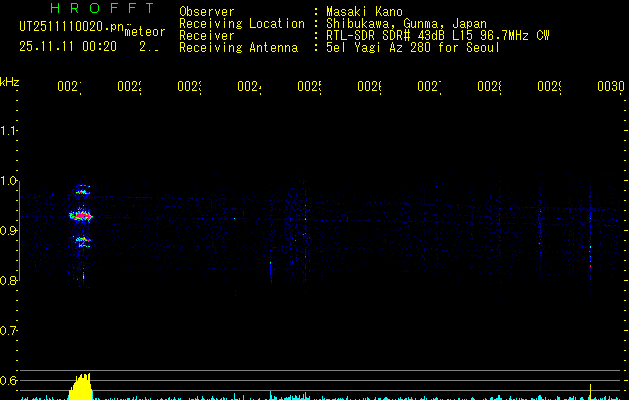Screen dimensions: 629x400
Task: Select the 0021 time axis marker
Action: coord(69,86)
